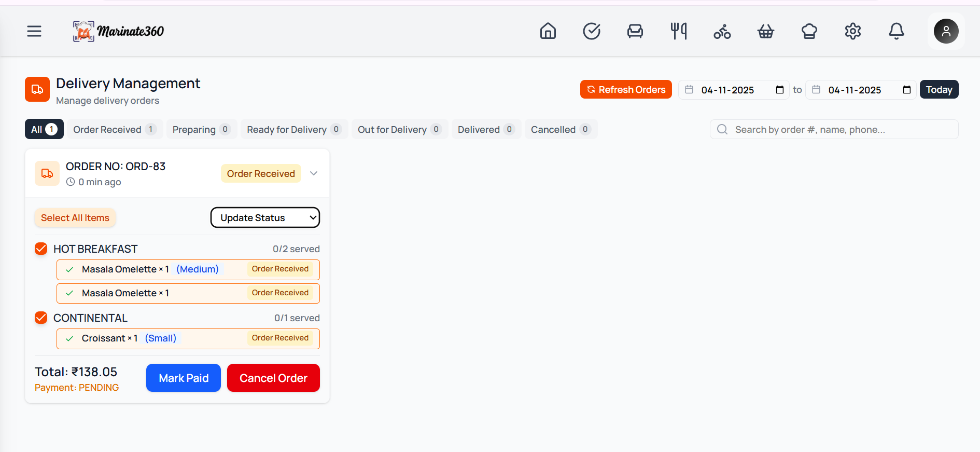This screenshot has height=452, width=980.
Task: Open the bicycle delivery icon
Action: coord(722,31)
